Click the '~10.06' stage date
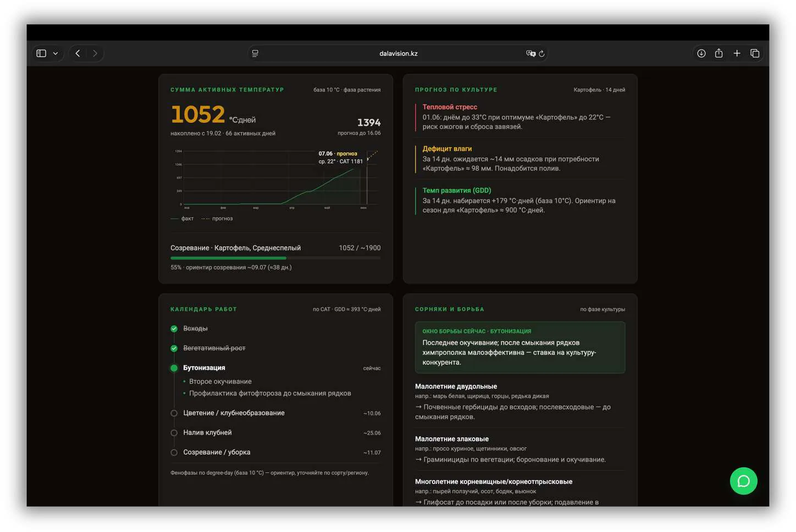796x532 pixels. 372,413
